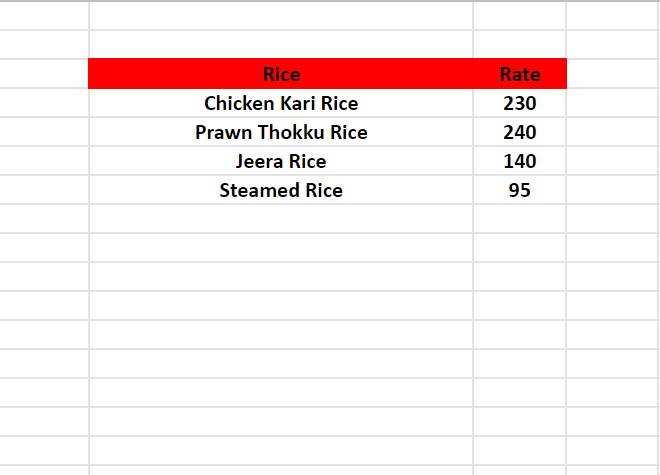This screenshot has height=475, width=660.
Task: Select empty cell right of the 95 cell
Action: coord(612,190)
